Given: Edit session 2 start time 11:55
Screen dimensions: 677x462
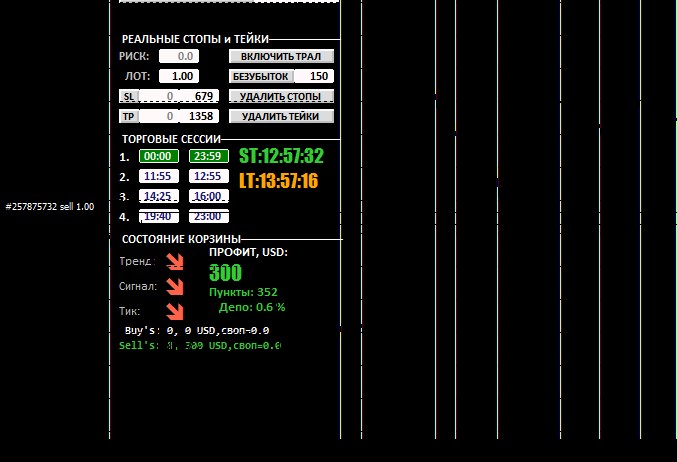Looking at the screenshot, I should 159,176.
